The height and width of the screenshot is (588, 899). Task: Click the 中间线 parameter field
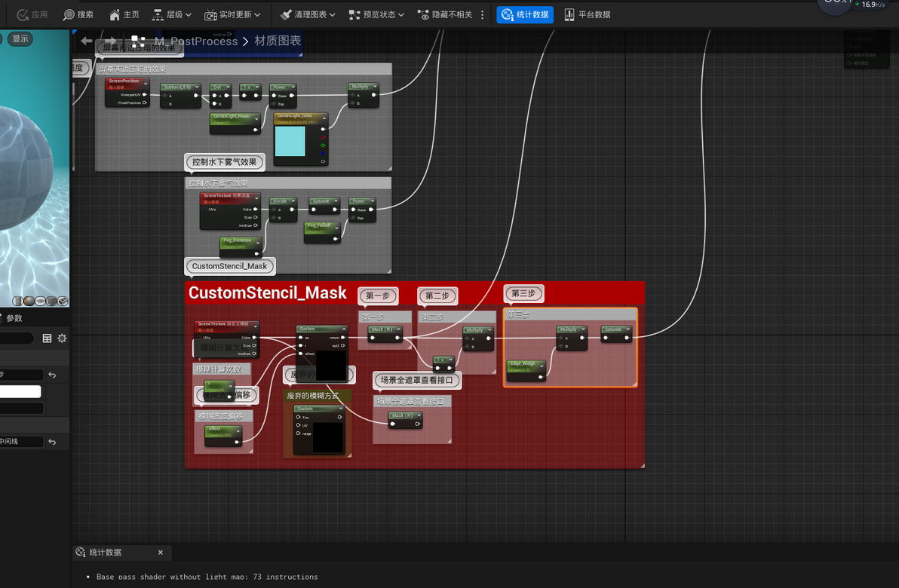[21, 441]
